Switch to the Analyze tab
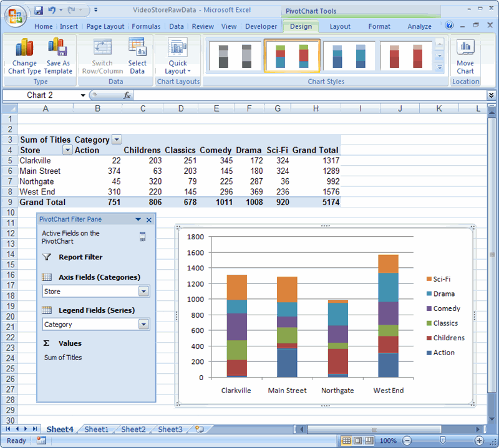 click(419, 26)
